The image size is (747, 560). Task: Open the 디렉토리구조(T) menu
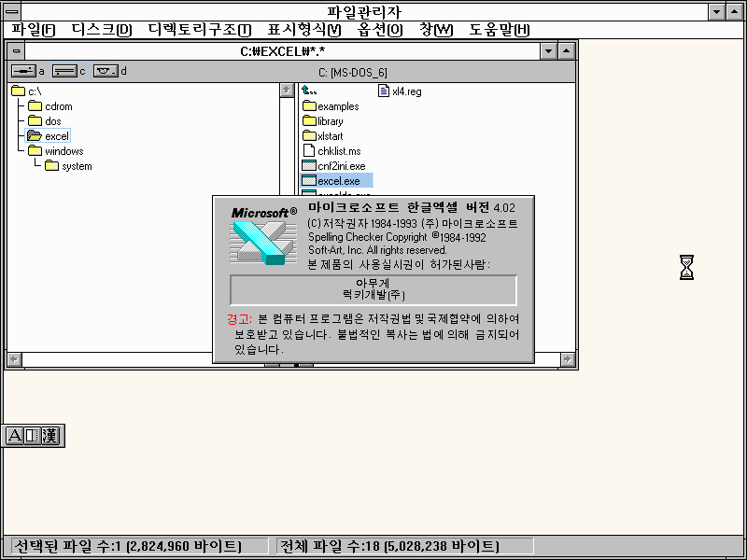tap(200, 30)
